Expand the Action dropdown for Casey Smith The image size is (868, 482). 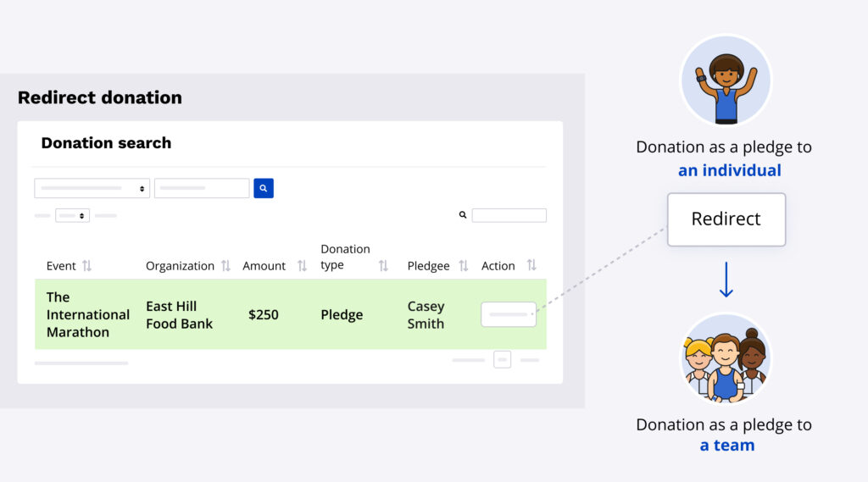coord(509,314)
